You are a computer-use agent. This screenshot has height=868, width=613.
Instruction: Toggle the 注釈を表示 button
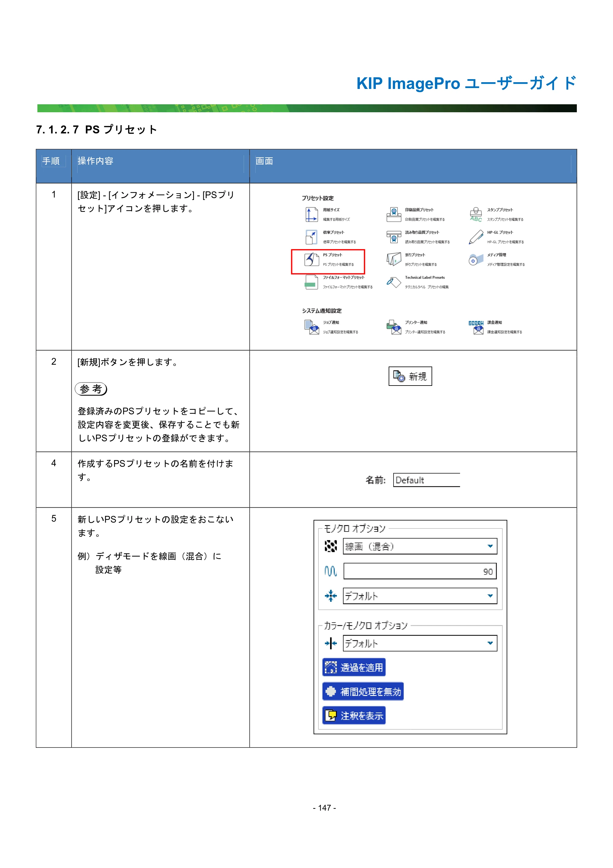click(353, 715)
